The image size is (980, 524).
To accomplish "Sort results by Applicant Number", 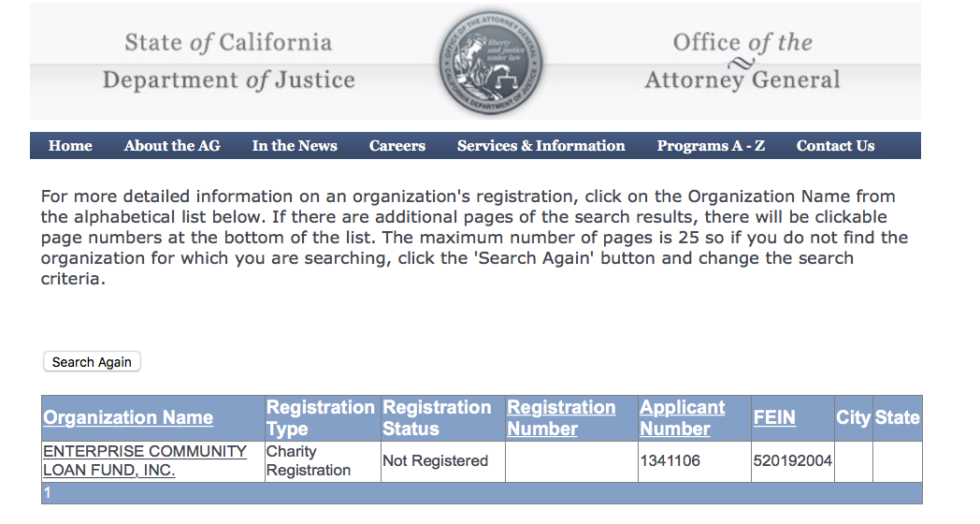I will pyautogui.click(x=682, y=418).
